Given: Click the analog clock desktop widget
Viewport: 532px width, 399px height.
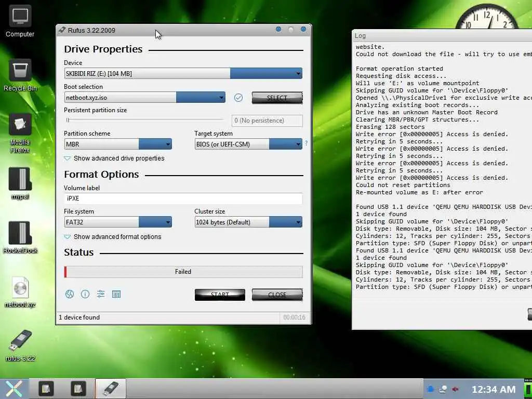Looking at the screenshot, I should click(486, 17).
